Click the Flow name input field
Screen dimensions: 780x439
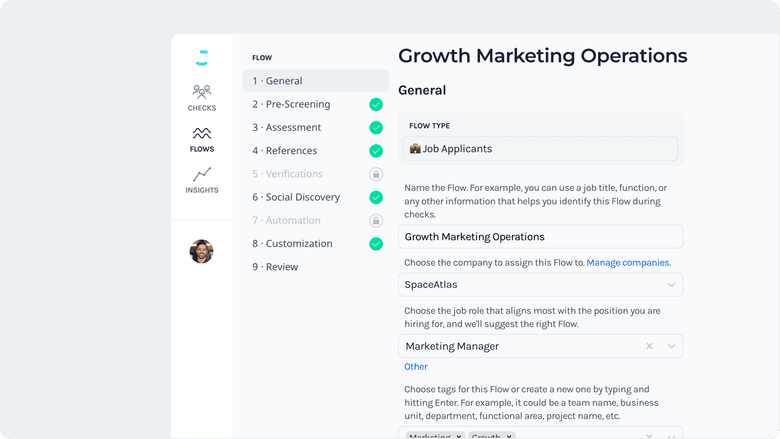pos(540,237)
